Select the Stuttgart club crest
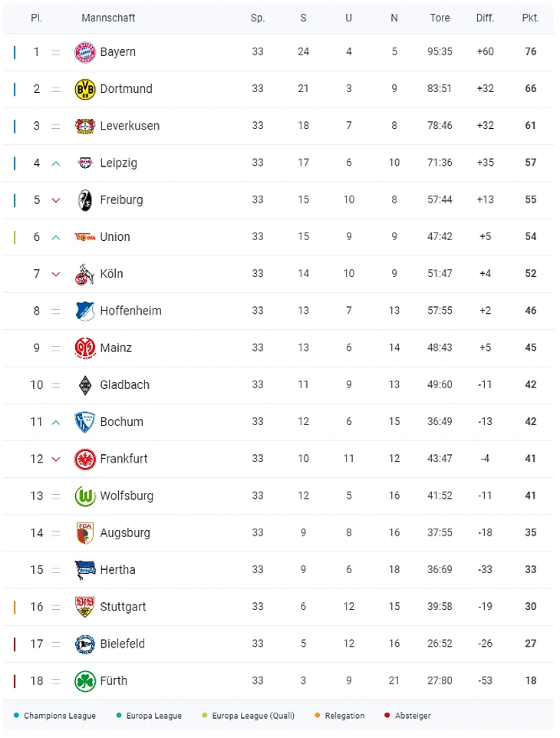The image size is (560, 738). [x=84, y=607]
